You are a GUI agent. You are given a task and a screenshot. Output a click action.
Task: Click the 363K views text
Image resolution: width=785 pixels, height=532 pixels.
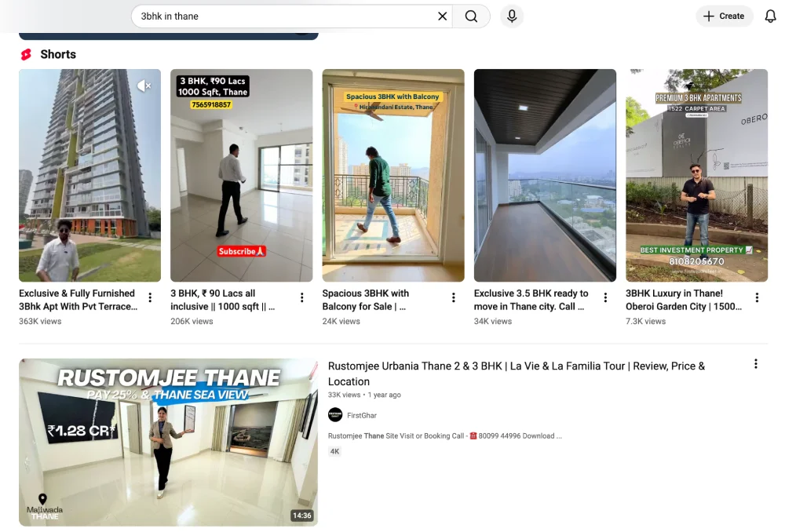pos(40,321)
